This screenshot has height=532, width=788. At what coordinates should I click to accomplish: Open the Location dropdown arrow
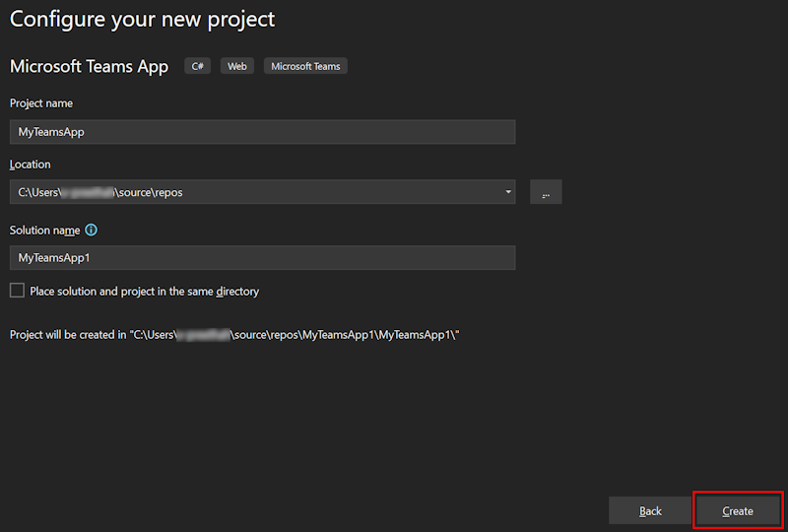coord(508,191)
